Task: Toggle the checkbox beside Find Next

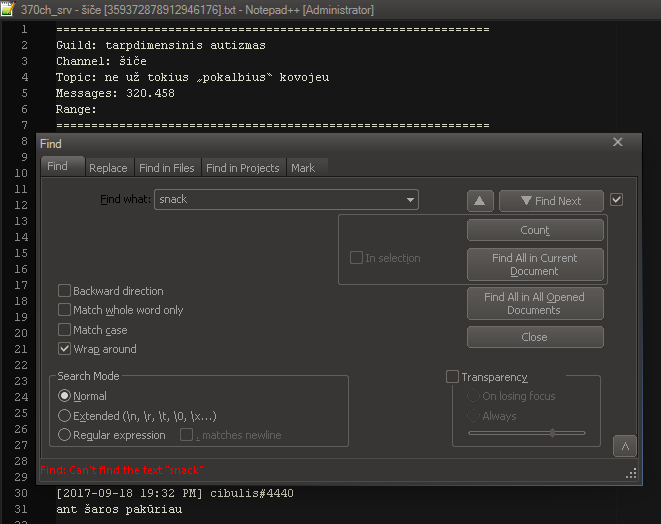Action: (616, 200)
